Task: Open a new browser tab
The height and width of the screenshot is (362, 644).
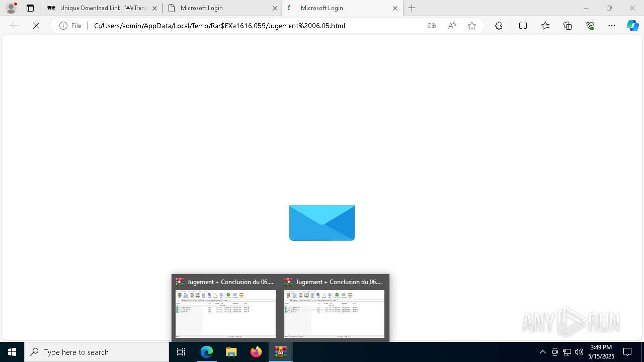Action: point(412,8)
